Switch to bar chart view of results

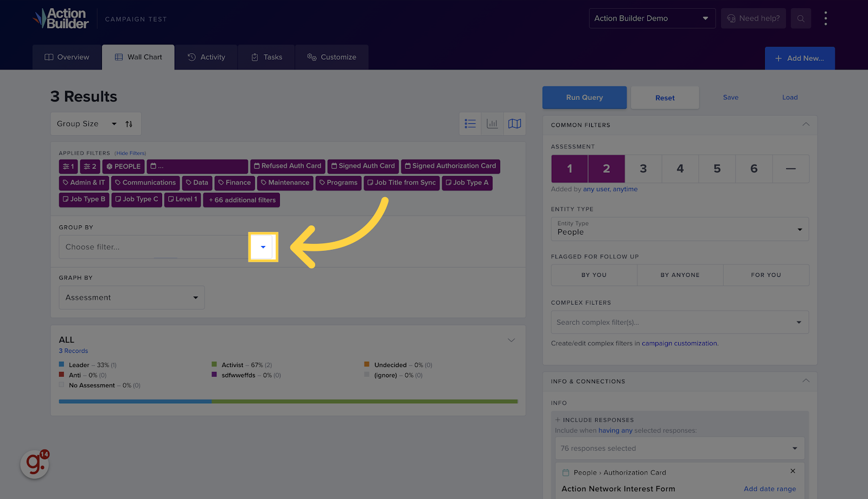(x=492, y=123)
